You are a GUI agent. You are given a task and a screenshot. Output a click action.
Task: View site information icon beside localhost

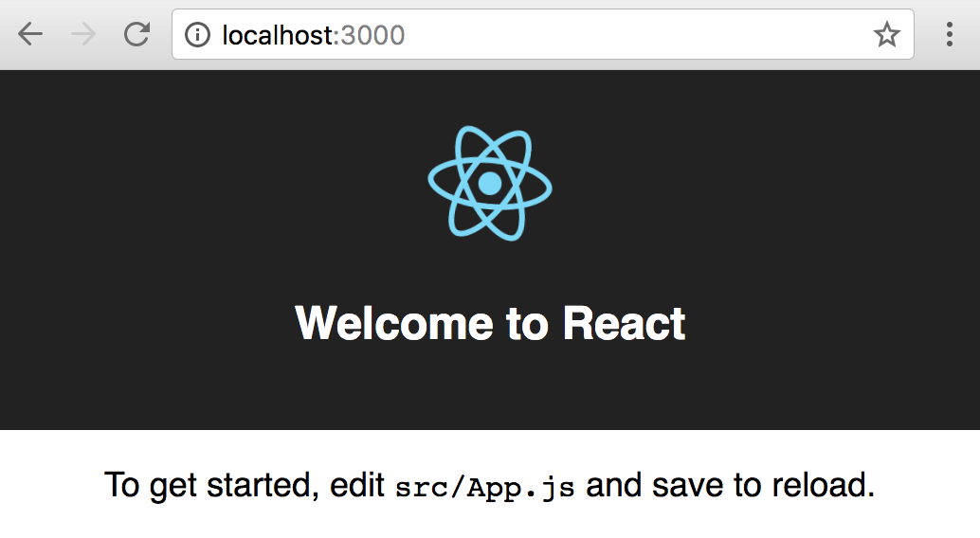point(197,35)
